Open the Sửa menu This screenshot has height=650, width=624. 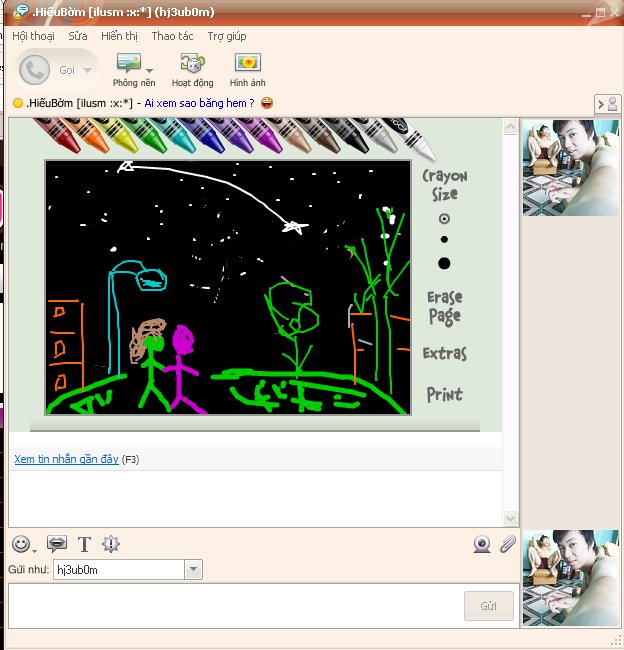click(x=78, y=36)
